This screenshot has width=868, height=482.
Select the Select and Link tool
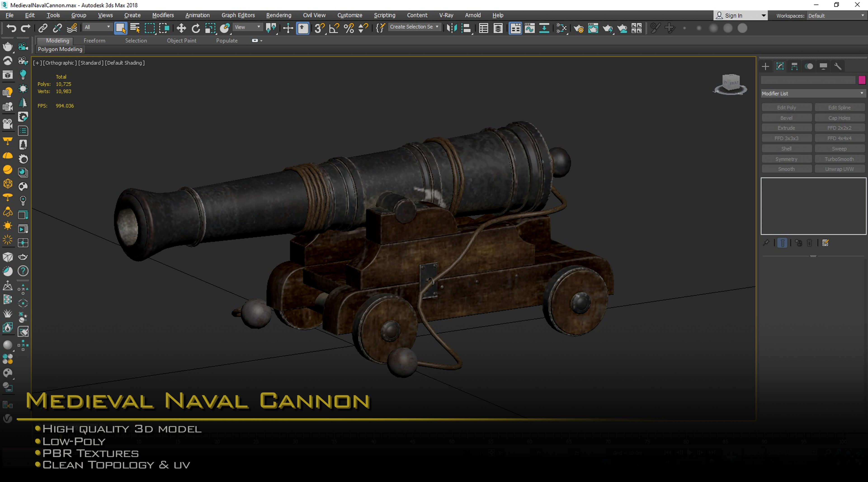coord(43,28)
